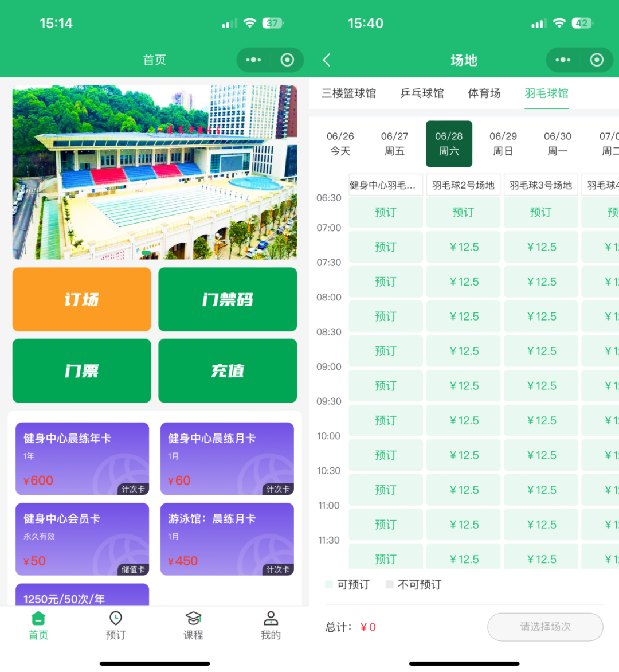Switch to the 乒乓球馆 tab
This screenshot has width=619, height=672.
click(422, 93)
